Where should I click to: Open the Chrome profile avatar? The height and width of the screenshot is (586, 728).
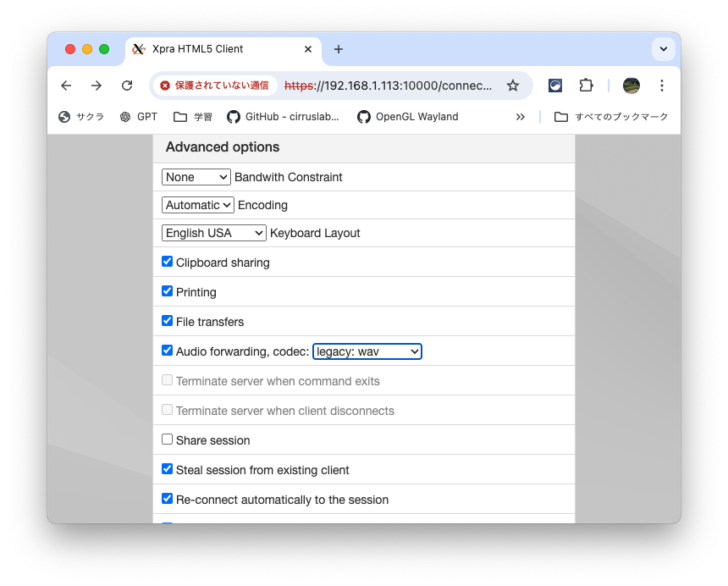631,86
